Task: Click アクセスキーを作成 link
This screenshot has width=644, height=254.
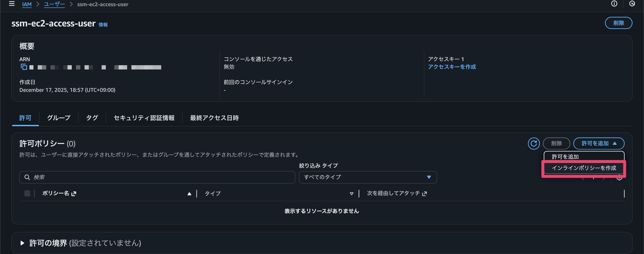Action: point(452,67)
